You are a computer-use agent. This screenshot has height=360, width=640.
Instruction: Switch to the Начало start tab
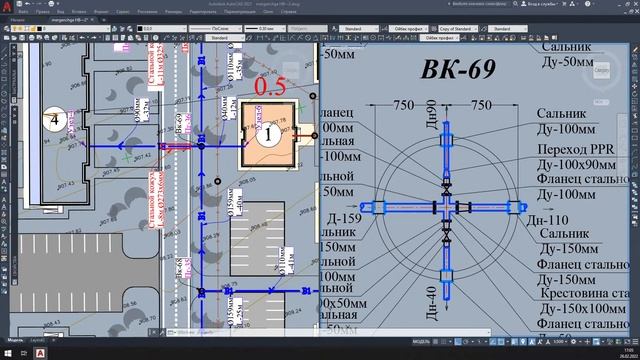[x=17, y=20]
